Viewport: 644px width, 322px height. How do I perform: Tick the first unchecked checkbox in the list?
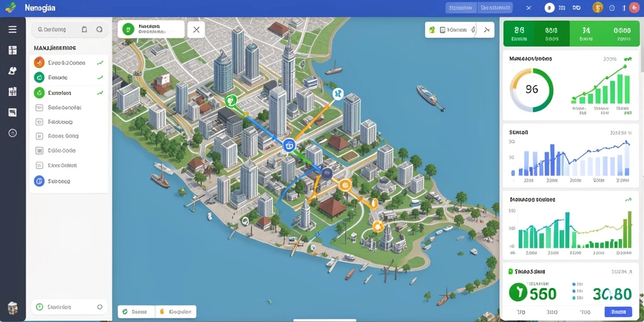tap(40, 108)
